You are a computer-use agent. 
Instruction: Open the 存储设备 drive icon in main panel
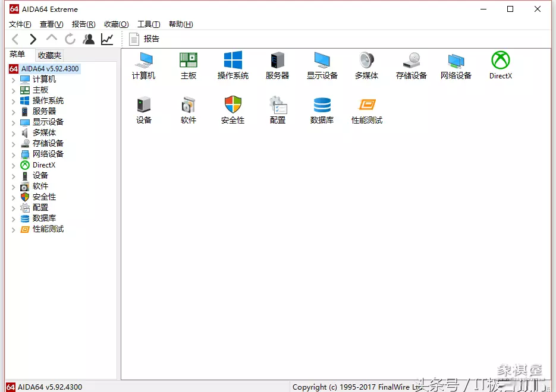coord(411,65)
